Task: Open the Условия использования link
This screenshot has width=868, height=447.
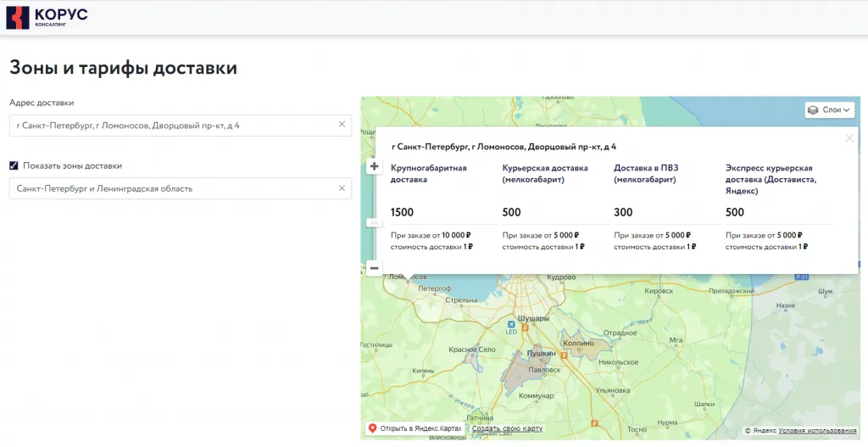Action: 815,430
